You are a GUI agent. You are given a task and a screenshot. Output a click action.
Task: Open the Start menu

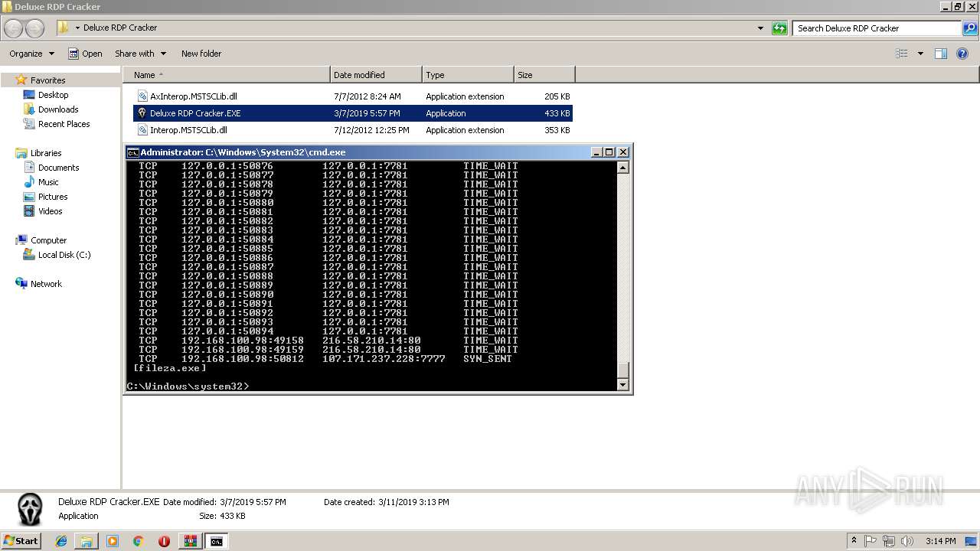21,541
